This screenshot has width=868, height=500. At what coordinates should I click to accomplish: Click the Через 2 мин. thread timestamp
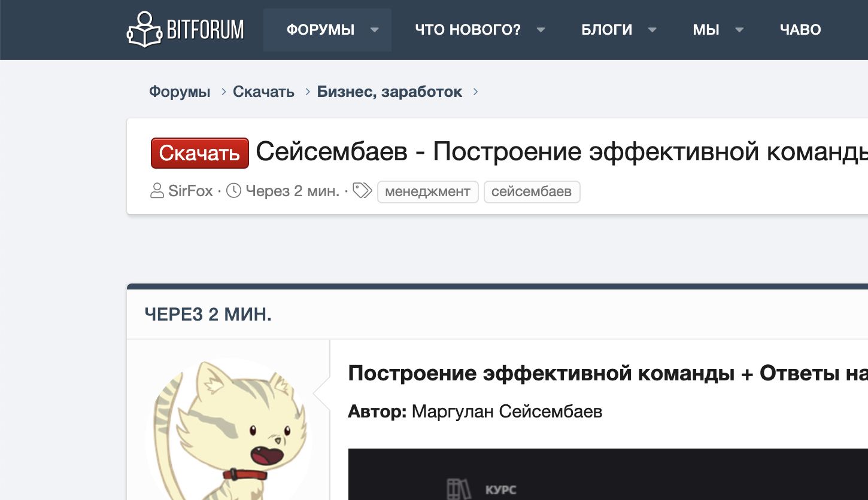(x=292, y=191)
